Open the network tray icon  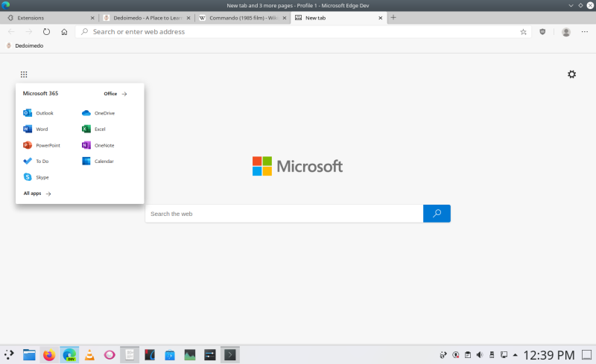[504, 355]
